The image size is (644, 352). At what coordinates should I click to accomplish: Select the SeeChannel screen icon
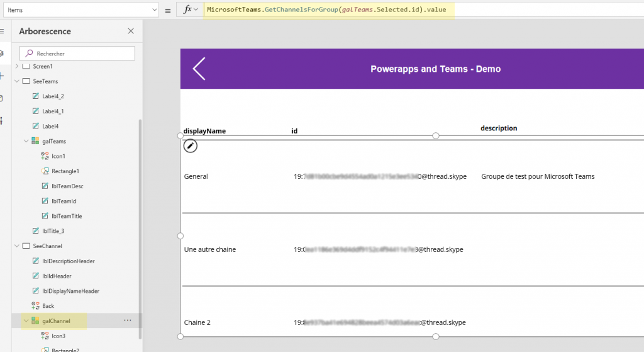click(26, 246)
